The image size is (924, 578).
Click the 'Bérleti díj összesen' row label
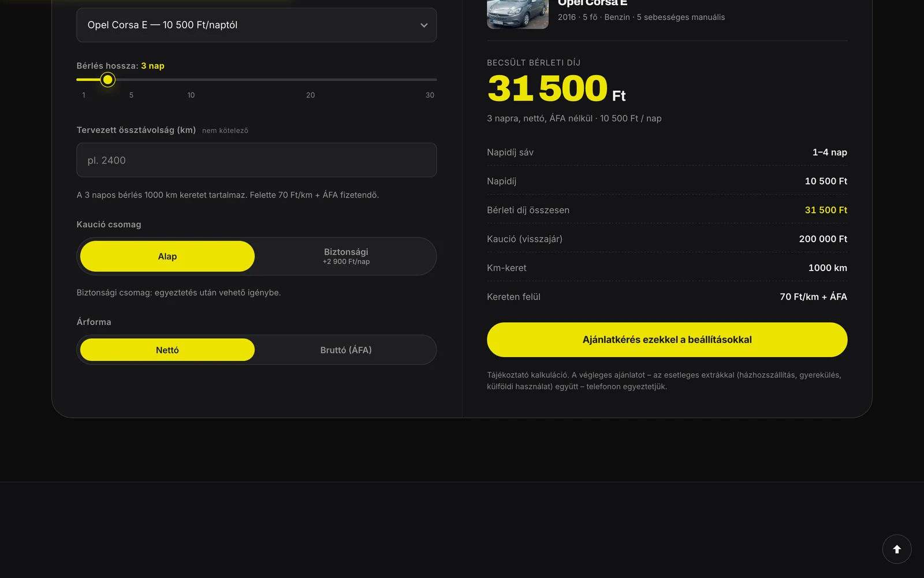(x=528, y=210)
